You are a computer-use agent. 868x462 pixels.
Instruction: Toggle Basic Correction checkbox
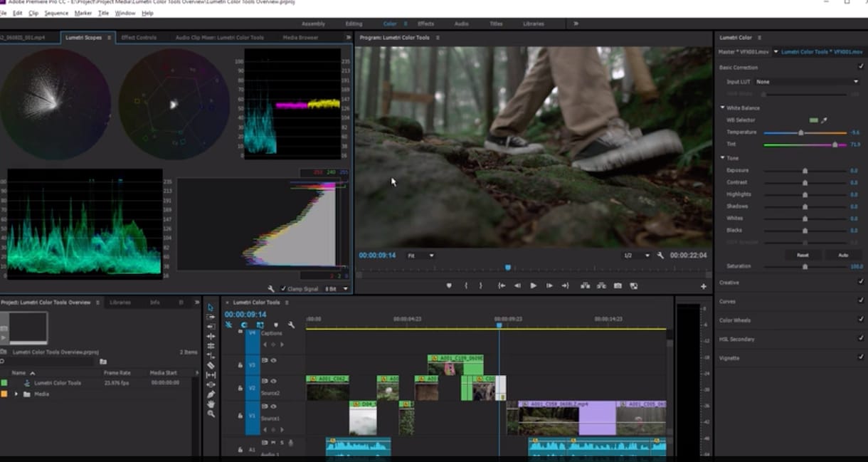tap(861, 67)
